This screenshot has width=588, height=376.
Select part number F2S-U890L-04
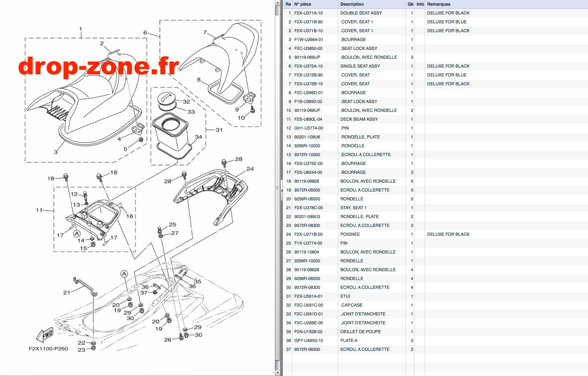(308, 119)
